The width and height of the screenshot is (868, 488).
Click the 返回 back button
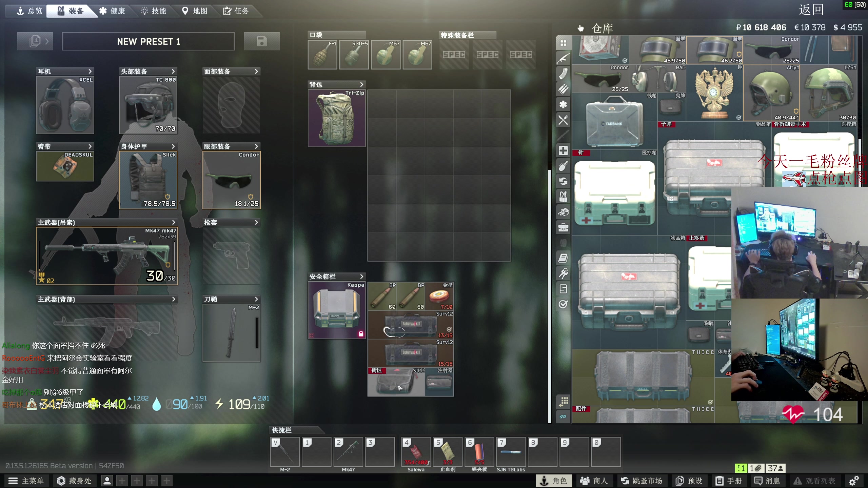(811, 9)
